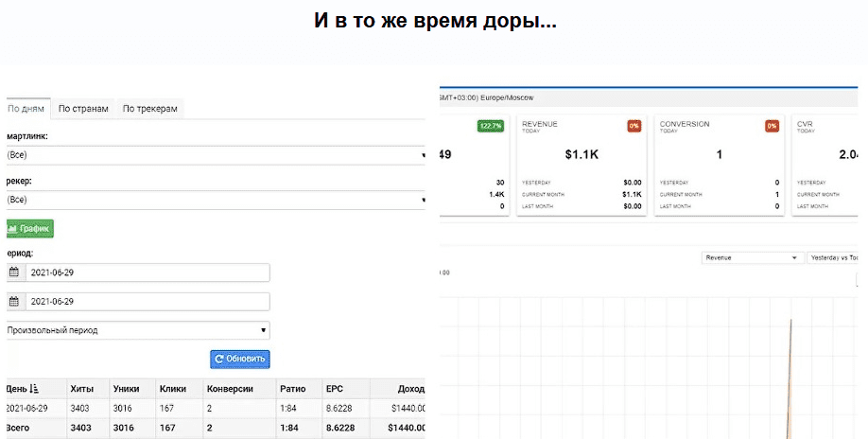Viewport: 868px width, 439px height.
Task: Click calendar icon beside the start date
Action: tap(14, 272)
